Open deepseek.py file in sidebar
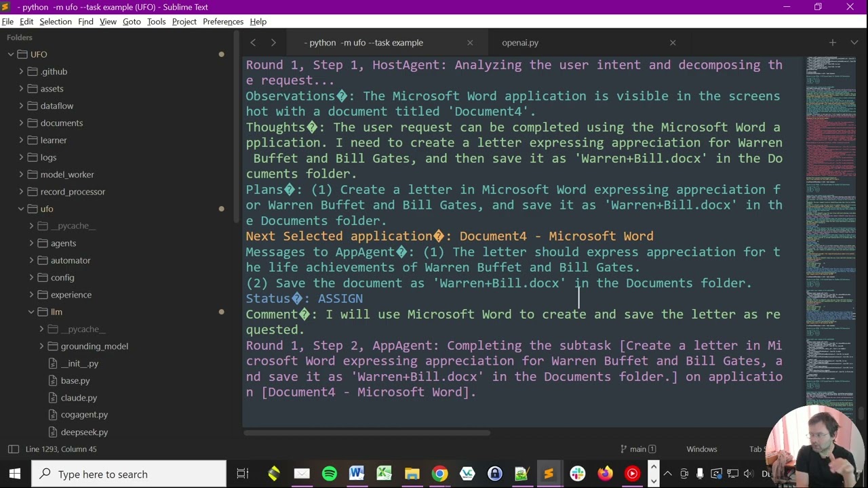 (84, 432)
